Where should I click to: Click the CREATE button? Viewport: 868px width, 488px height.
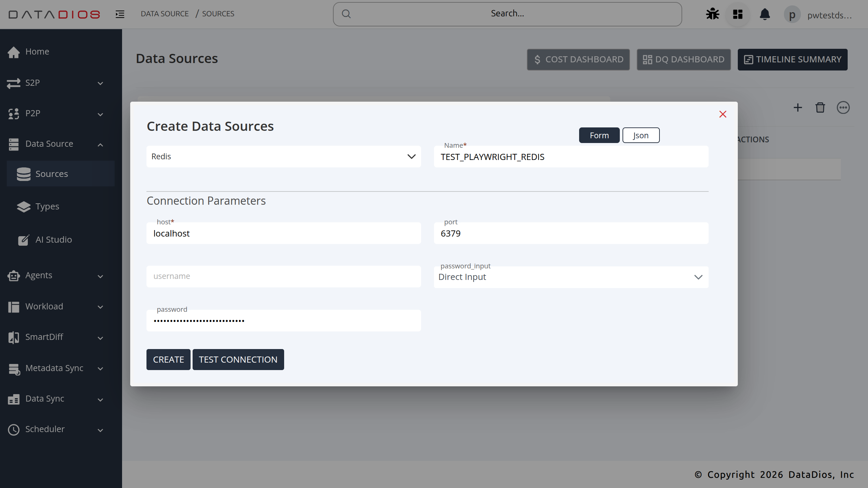168,360
